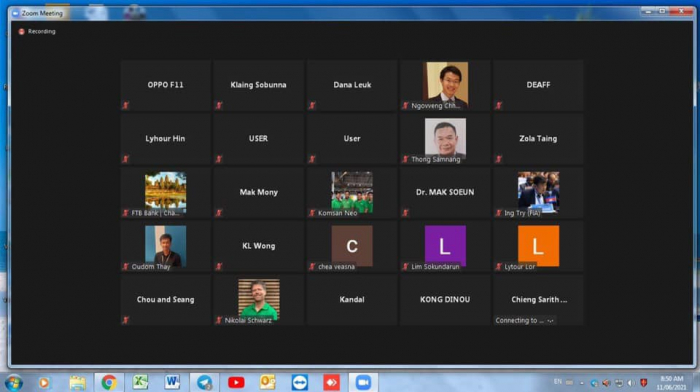Open the YouTube taskbar shortcut

click(x=236, y=383)
